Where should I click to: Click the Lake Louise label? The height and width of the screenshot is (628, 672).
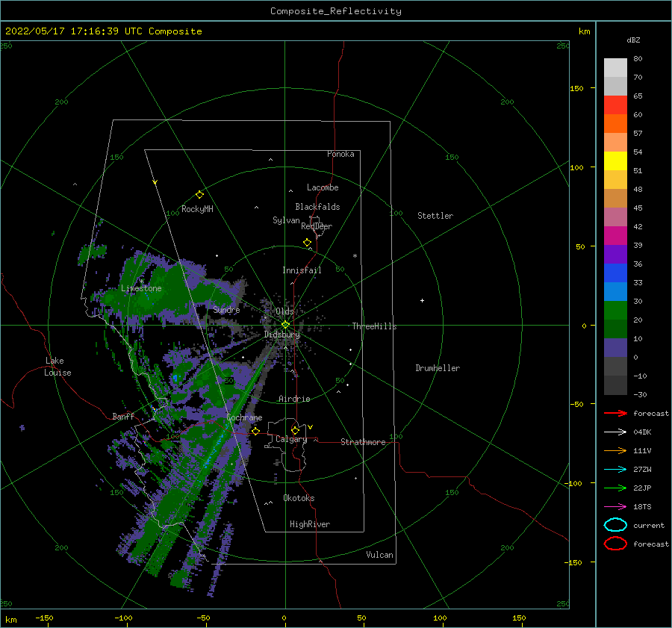[x=57, y=367]
